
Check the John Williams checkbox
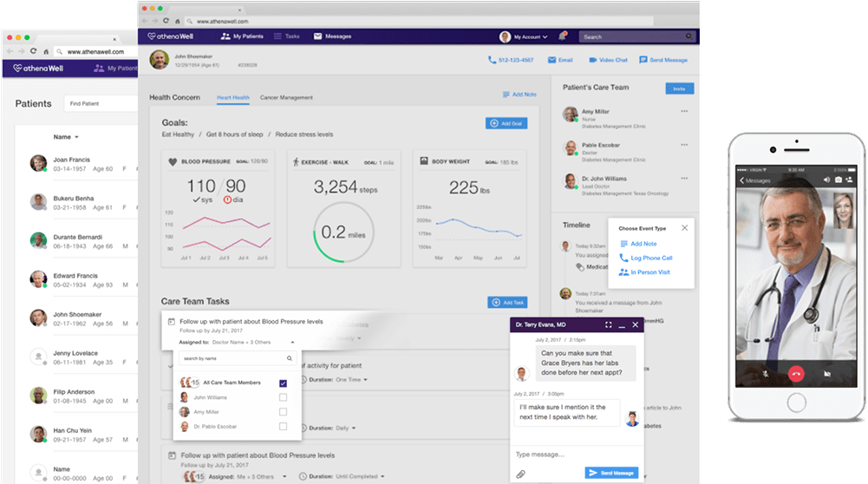pos(283,397)
